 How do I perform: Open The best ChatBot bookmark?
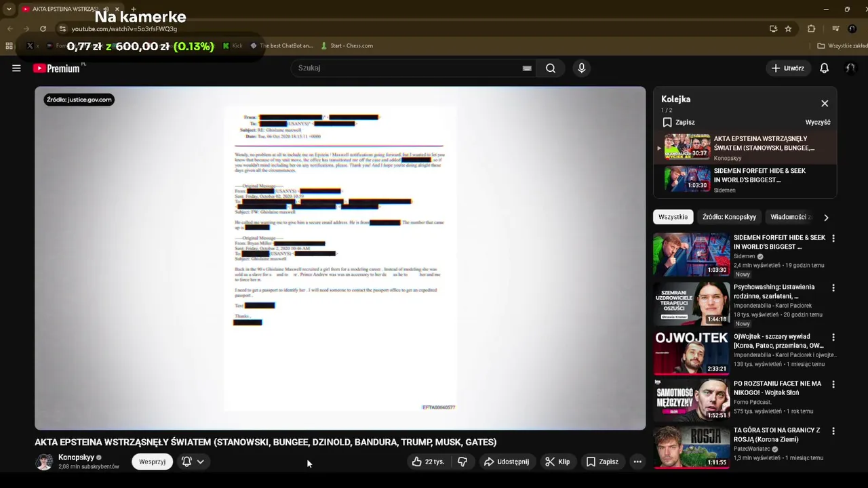click(x=281, y=46)
